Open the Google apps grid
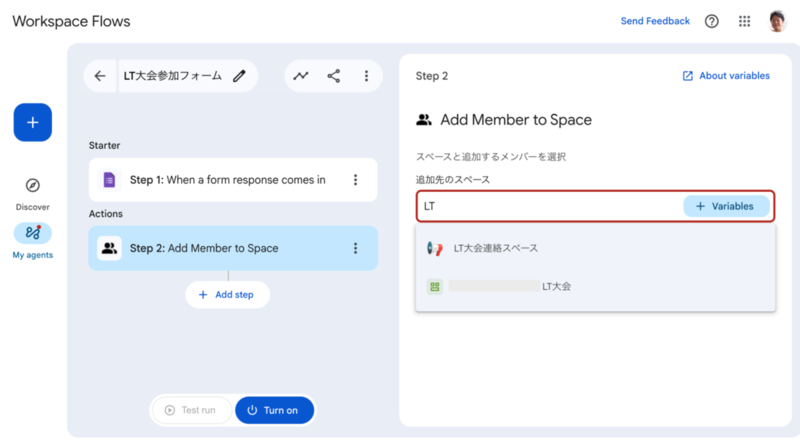The image size is (800, 441). click(x=744, y=21)
